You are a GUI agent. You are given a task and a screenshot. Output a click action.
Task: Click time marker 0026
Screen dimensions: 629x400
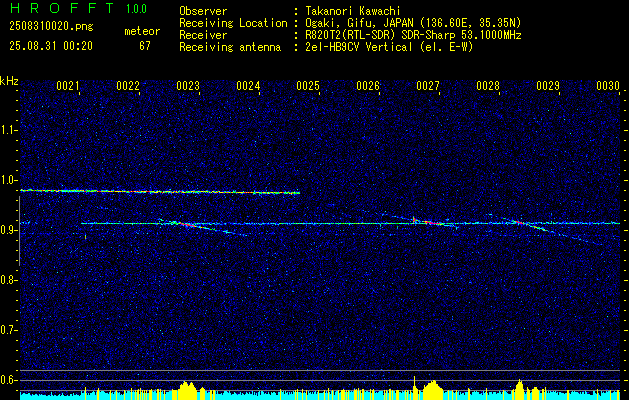click(368, 85)
